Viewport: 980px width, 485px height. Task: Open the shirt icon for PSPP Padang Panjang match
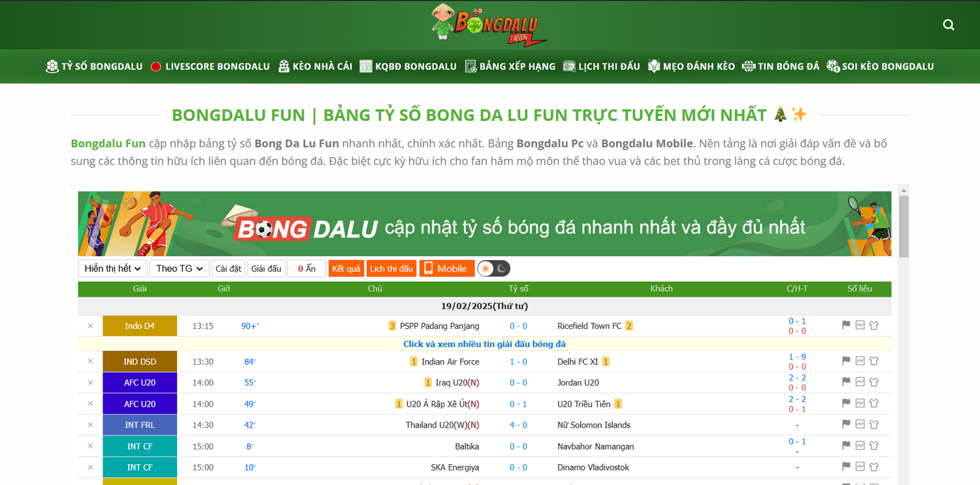tap(874, 326)
